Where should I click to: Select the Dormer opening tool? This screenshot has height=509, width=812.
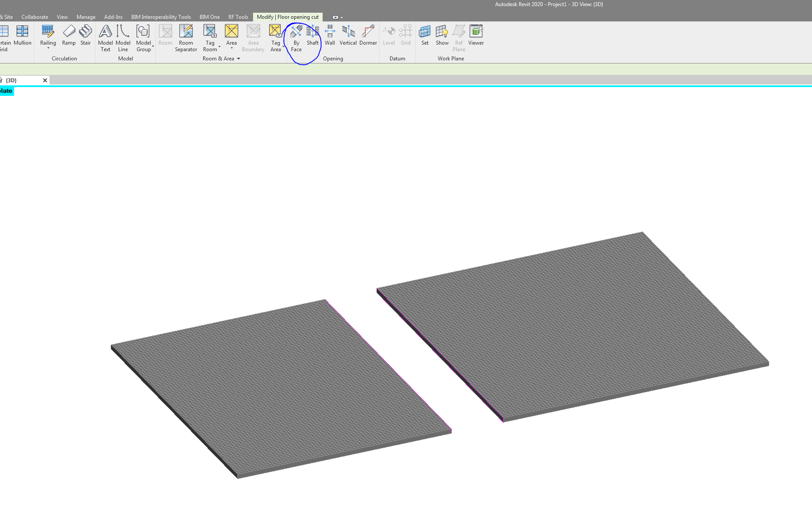[368, 37]
